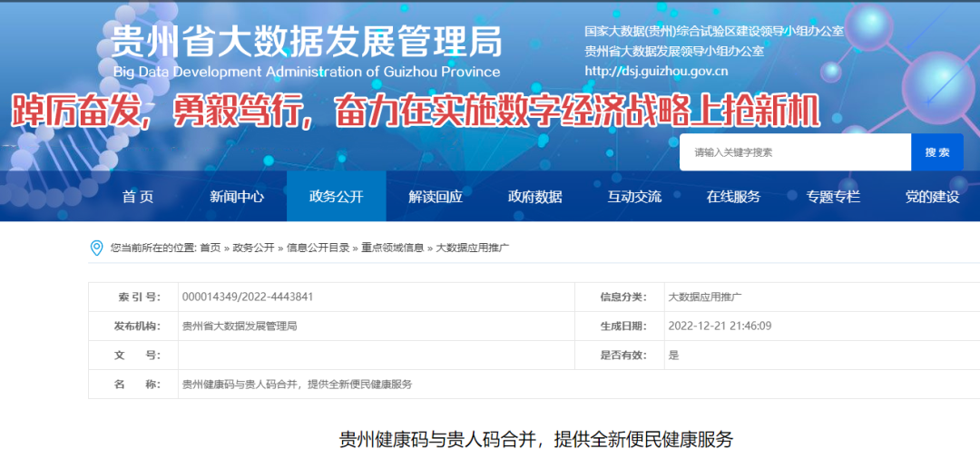
Task: Click breadcrumb link 信息公开目录
Action: point(318,248)
